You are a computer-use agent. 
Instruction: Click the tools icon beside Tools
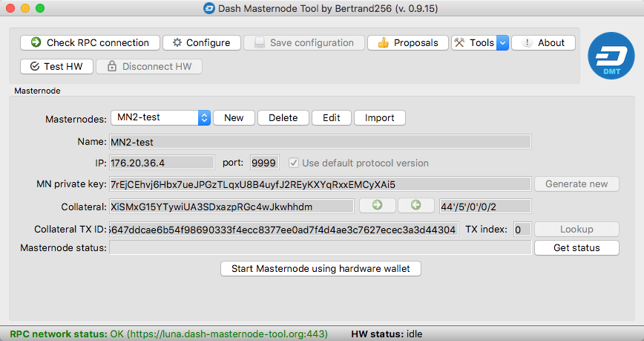pyautogui.click(x=459, y=42)
